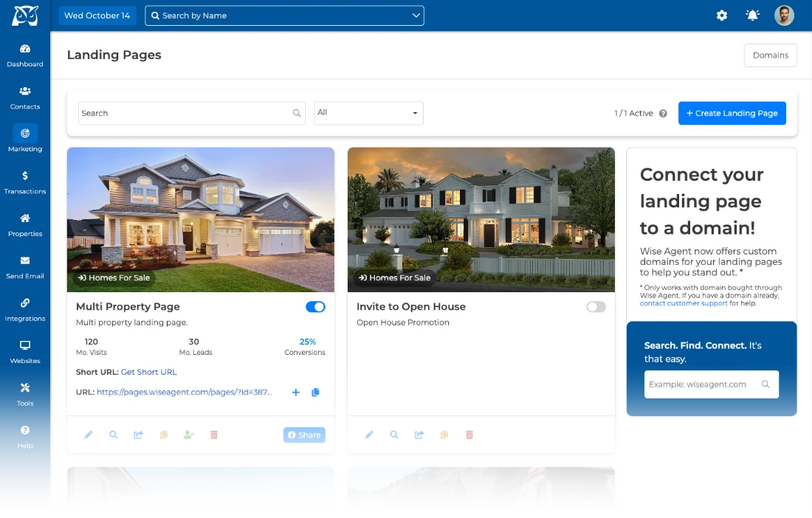
Task: Edit Multi Property Page with pencil icon
Action: point(89,435)
